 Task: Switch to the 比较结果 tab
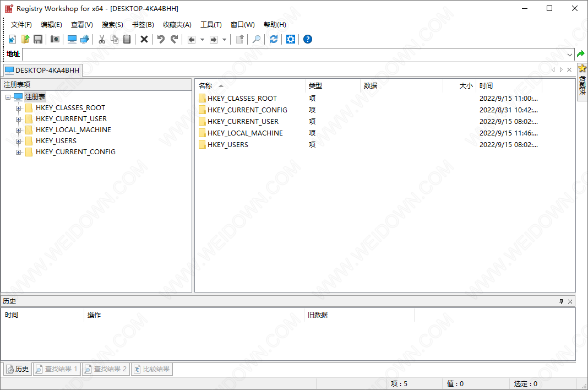coord(152,369)
